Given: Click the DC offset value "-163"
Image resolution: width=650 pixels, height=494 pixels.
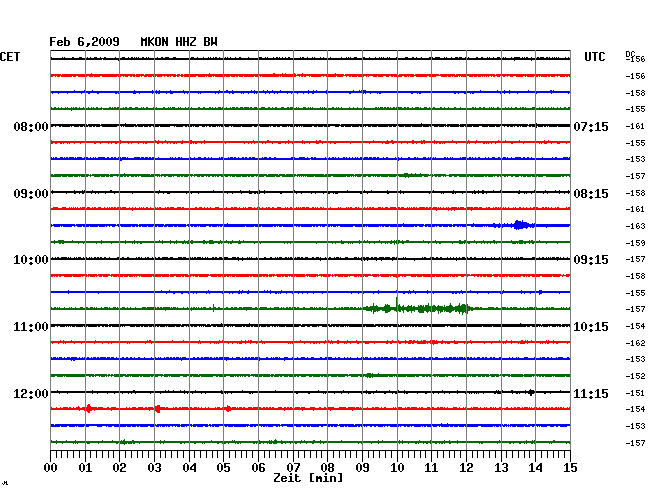Looking at the screenshot, I should 635,226.
